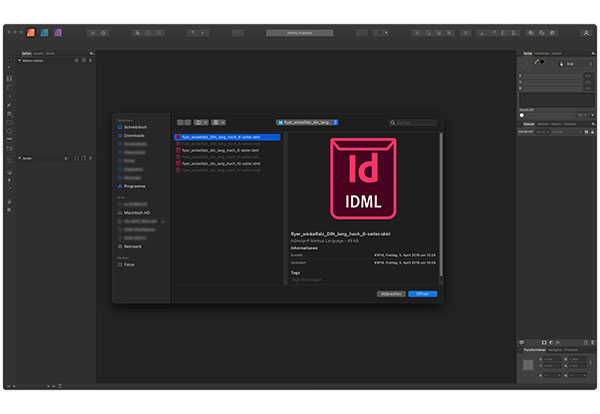Screen dimensions: 600x414
Task: Toggle the color panel lock icon
Action: [561, 64]
